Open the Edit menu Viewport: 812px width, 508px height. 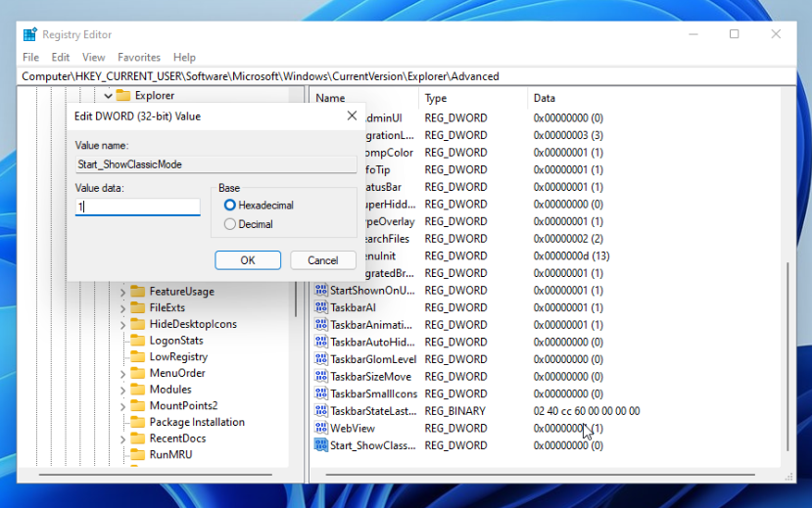click(x=60, y=57)
